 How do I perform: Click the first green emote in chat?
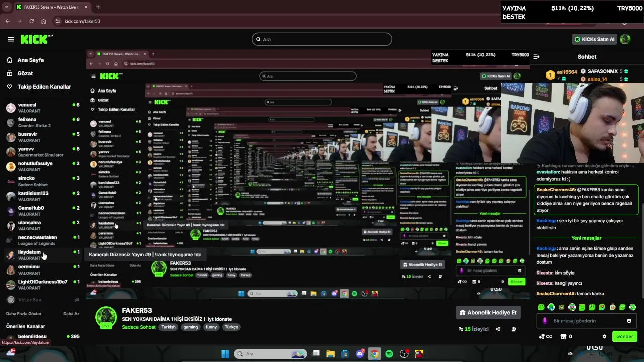click(541, 307)
